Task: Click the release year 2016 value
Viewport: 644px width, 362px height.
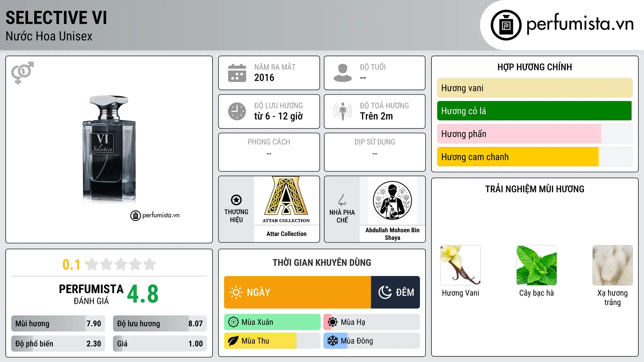Action: point(264,78)
